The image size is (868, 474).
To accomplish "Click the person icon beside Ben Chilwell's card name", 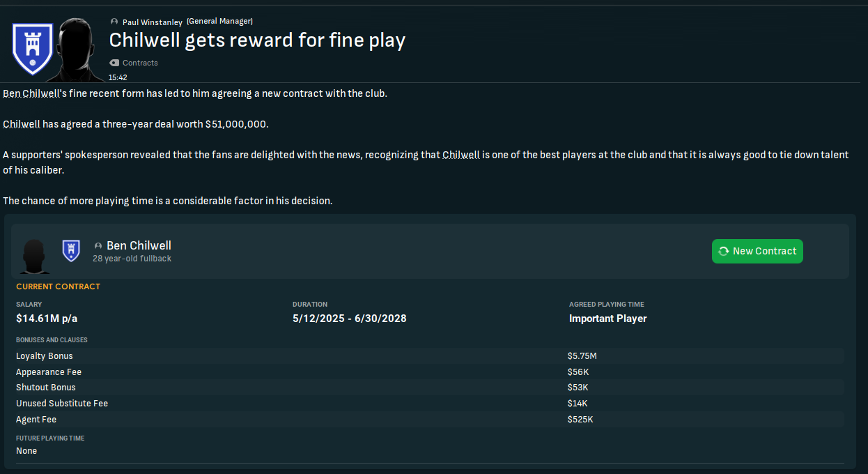I will coord(98,246).
